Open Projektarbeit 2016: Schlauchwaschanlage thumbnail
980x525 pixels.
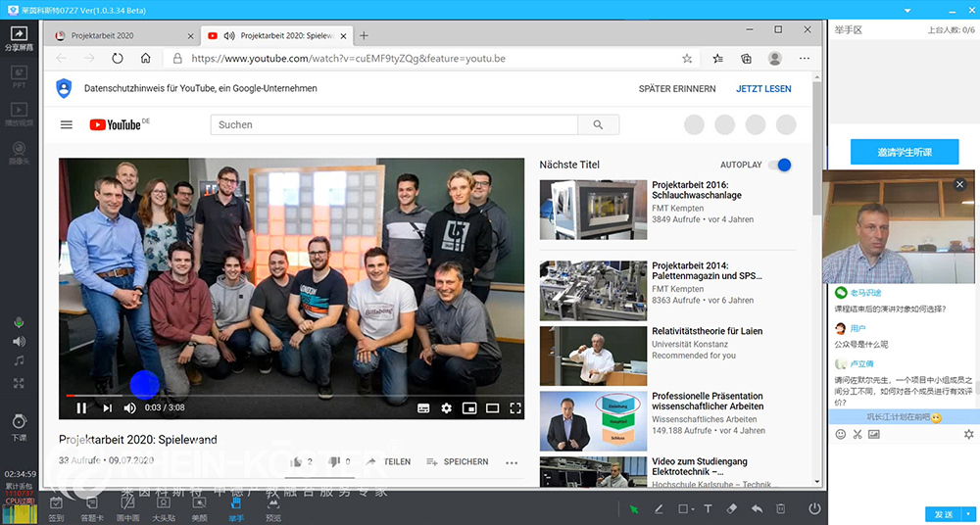[x=593, y=210]
